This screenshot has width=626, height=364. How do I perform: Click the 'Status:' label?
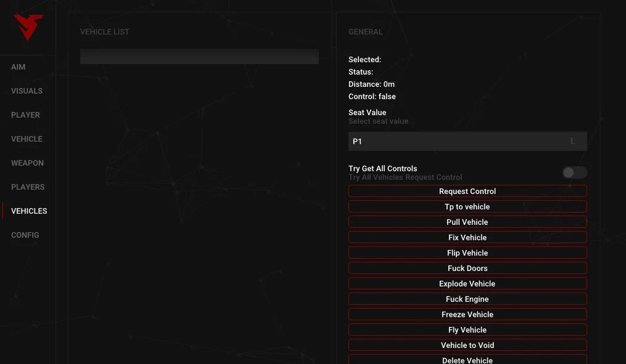coord(361,72)
